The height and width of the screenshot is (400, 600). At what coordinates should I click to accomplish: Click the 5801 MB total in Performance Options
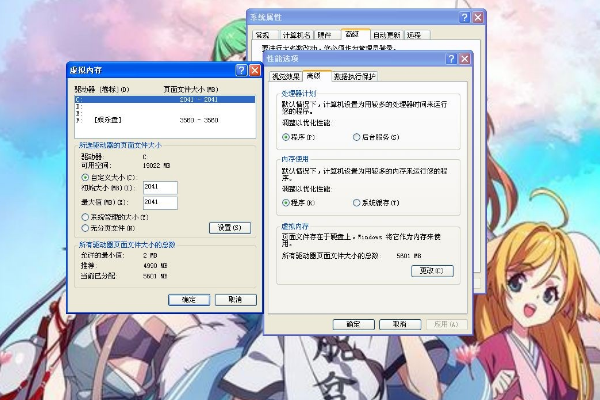409,256
